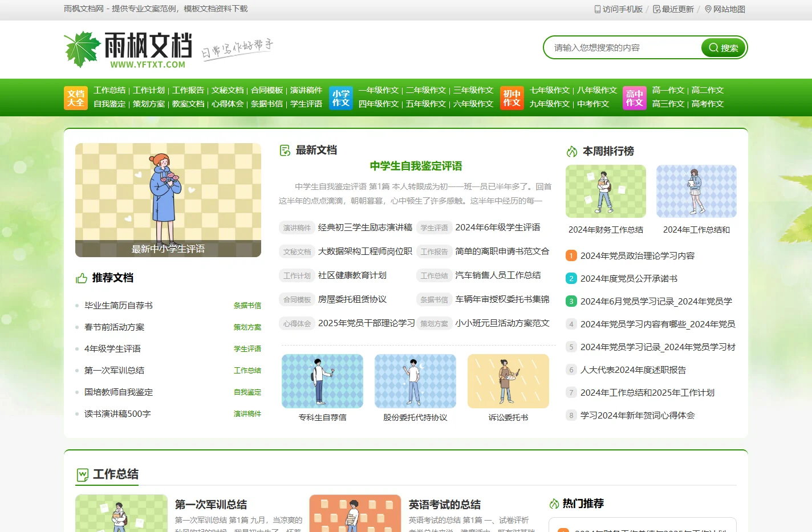Open 演讲稿件 in the navigation bar

coord(306,90)
